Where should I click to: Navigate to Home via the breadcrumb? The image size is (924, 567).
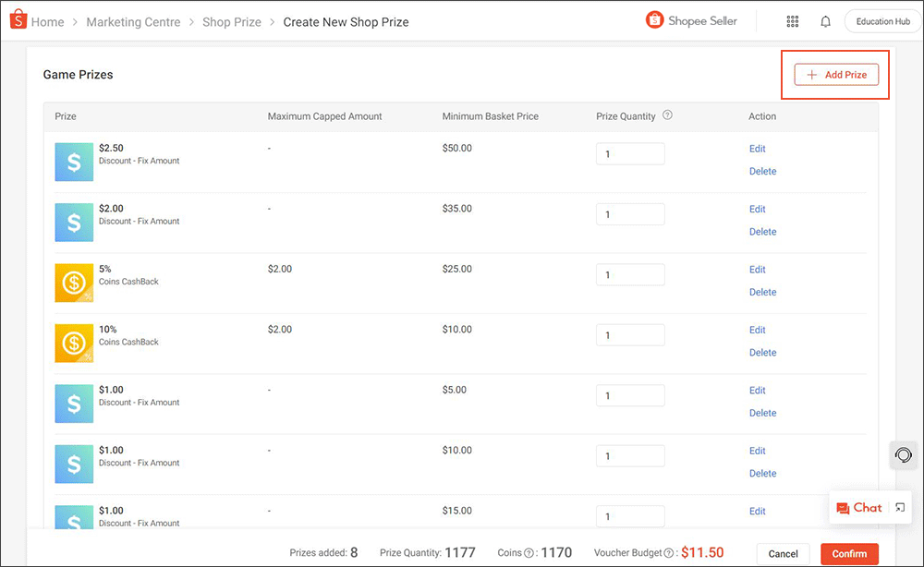pyautogui.click(x=47, y=21)
